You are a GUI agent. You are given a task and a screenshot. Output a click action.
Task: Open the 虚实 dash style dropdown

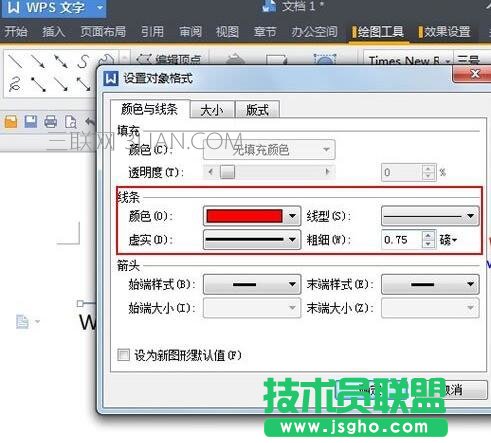coord(252,239)
